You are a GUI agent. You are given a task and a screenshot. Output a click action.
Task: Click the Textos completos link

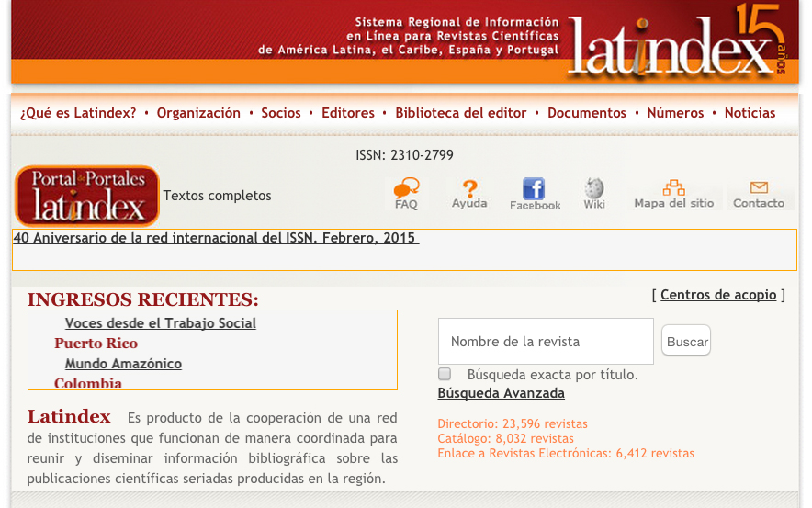tap(217, 196)
